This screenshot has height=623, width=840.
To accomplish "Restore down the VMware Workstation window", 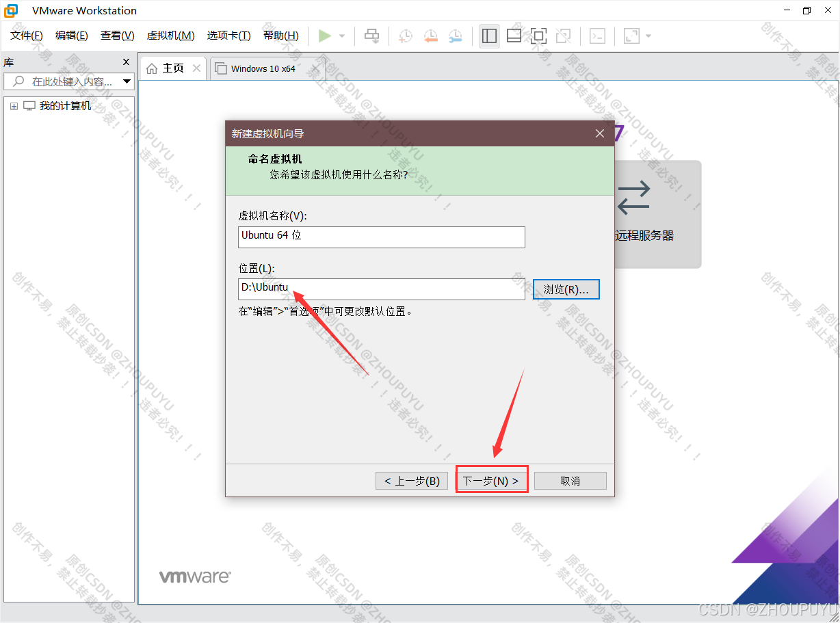I will point(806,10).
